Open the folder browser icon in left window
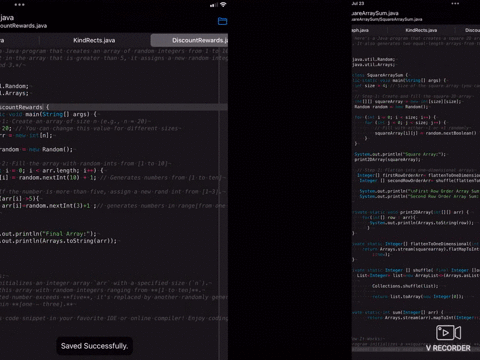Image resolution: width=480 pixels, height=360 pixels. point(222,21)
